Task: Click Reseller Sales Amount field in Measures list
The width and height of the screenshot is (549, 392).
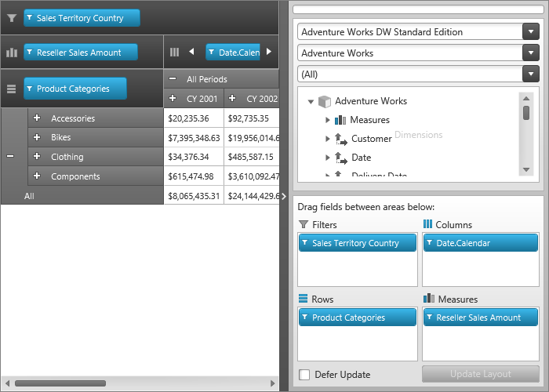Action: pos(480,317)
